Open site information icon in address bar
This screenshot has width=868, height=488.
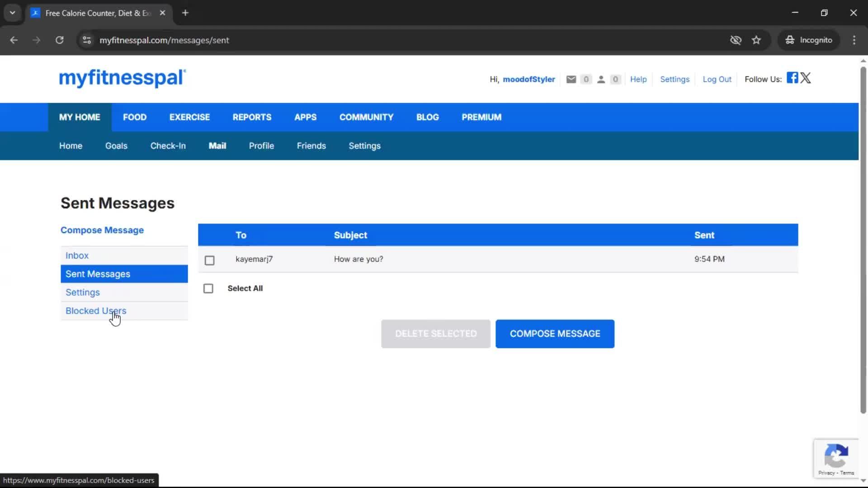coord(87,40)
